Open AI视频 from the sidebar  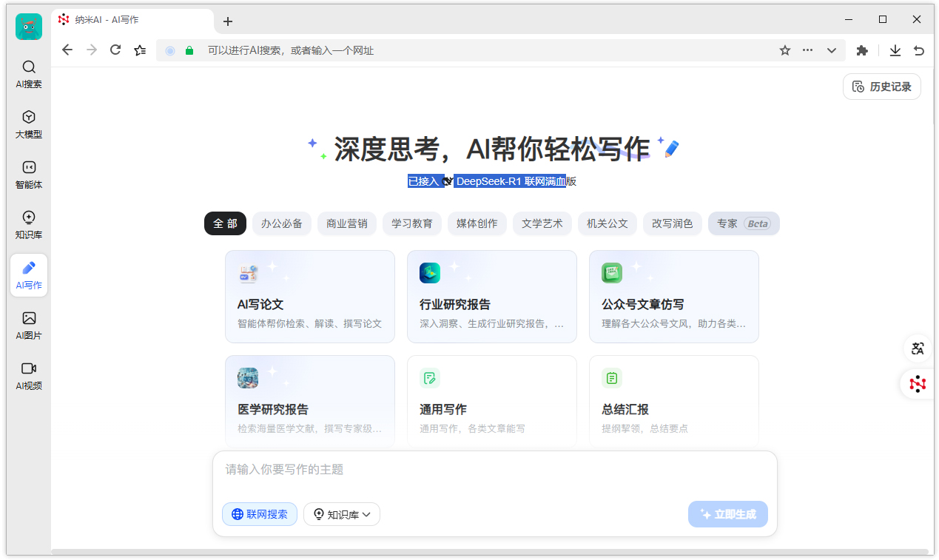pos(28,375)
